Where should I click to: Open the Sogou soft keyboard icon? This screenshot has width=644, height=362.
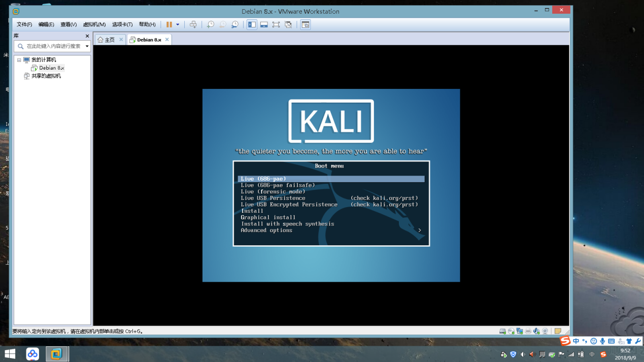coord(611,341)
